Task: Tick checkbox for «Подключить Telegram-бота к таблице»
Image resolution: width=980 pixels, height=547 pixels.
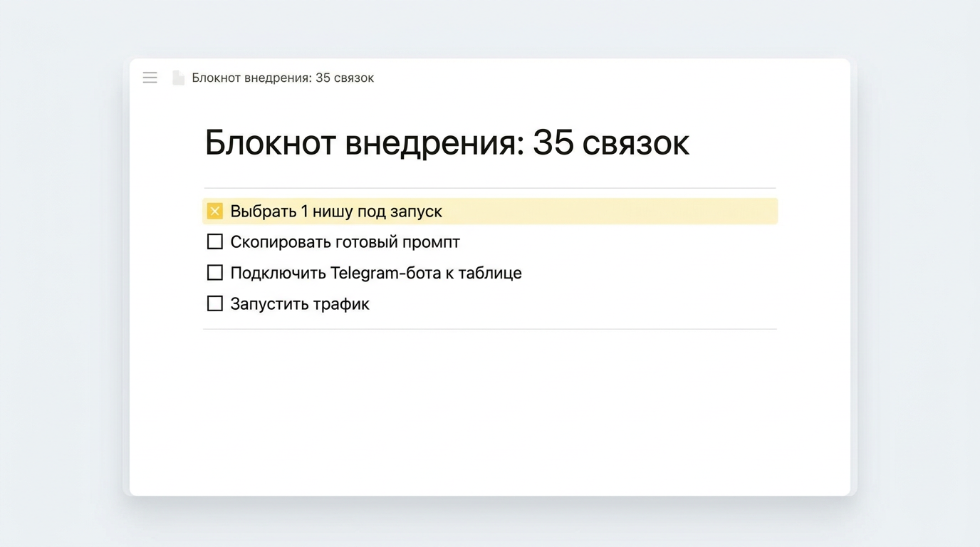Action: tap(215, 273)
